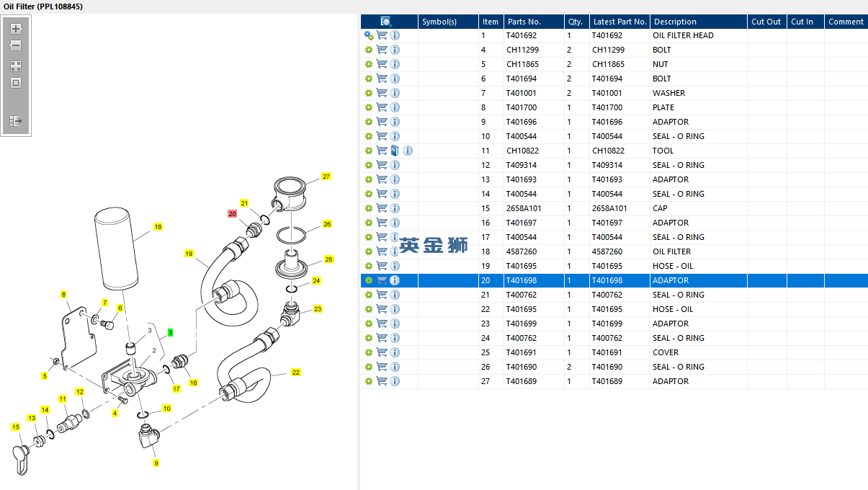Image resolution: width=868 pixels, height=490 pixels.
Task: Show info for ADAPTOR T401689
Action: (x=395, y=381)
